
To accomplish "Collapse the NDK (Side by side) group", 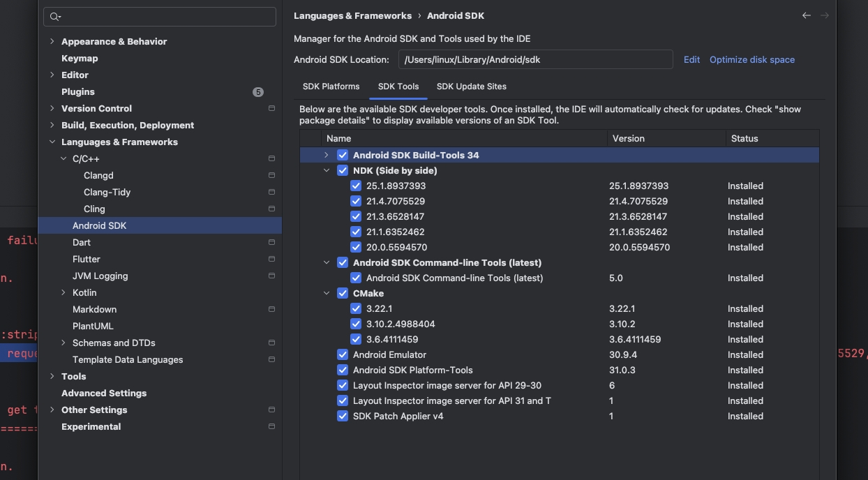I will coord(326,170).
